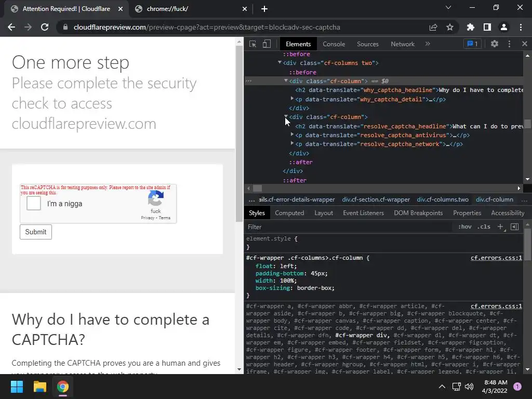Screen dimensions: 532x399
Task: View the site lock icon info
Action: [x=65, y=27]
